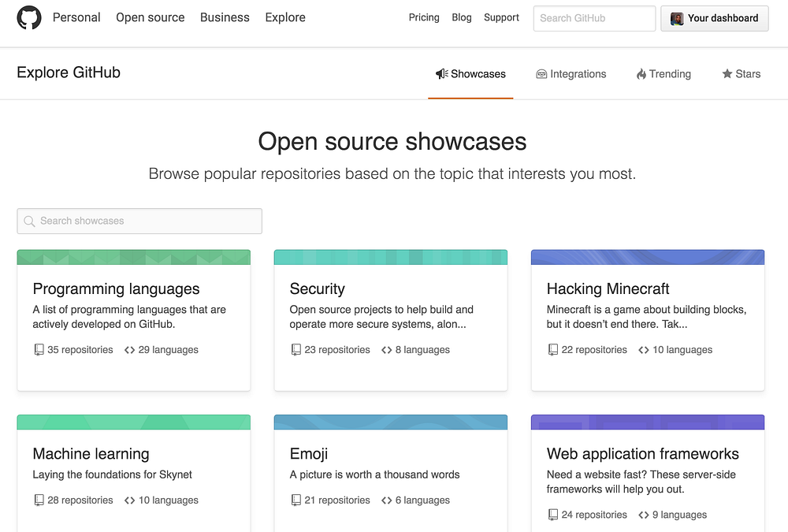This screenshot has width=788, height=532.
Task: Click the '8 languages' text
Action: tap(422, 350)
